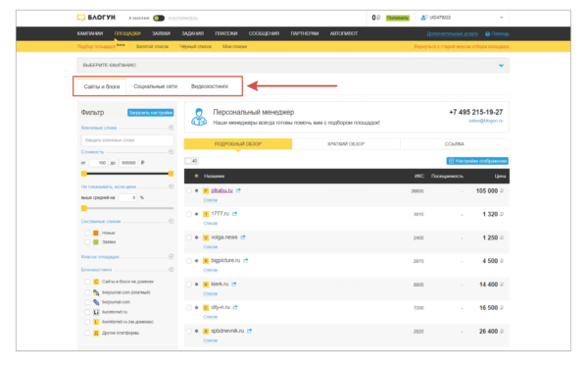Collapse the Блогохостинги filter section
This screenshot has height=367, width=588.
click(x=171, y=269)
